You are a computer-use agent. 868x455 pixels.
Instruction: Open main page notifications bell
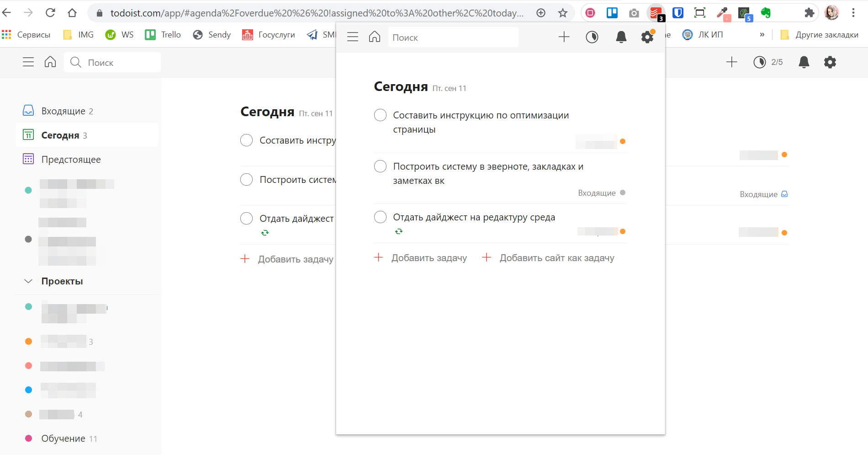[804, 62]
